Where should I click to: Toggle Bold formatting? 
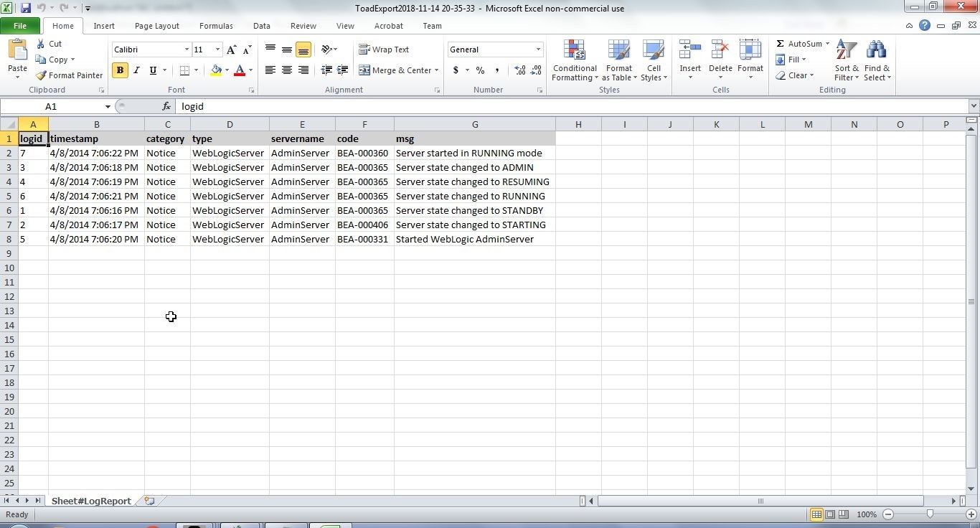pos(120,70)
